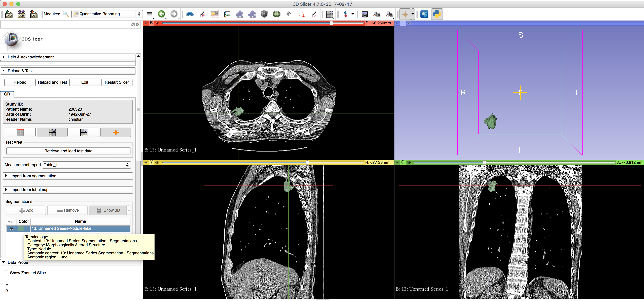Click the Retrieve and load test data button
This screenshot has width=644, height=301.
coord(68,151)
